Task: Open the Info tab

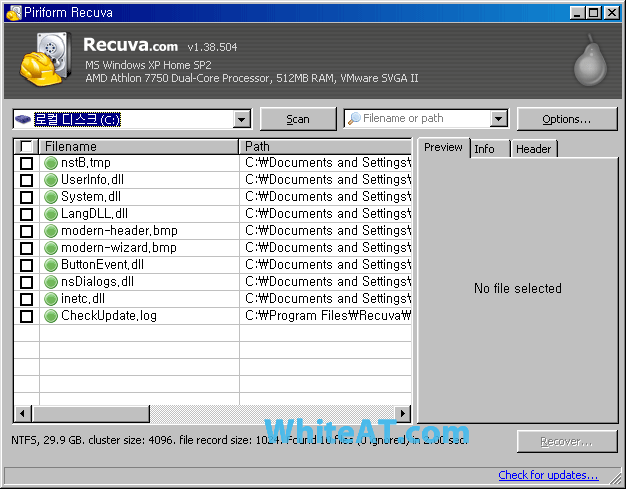Action: (489, 149)
